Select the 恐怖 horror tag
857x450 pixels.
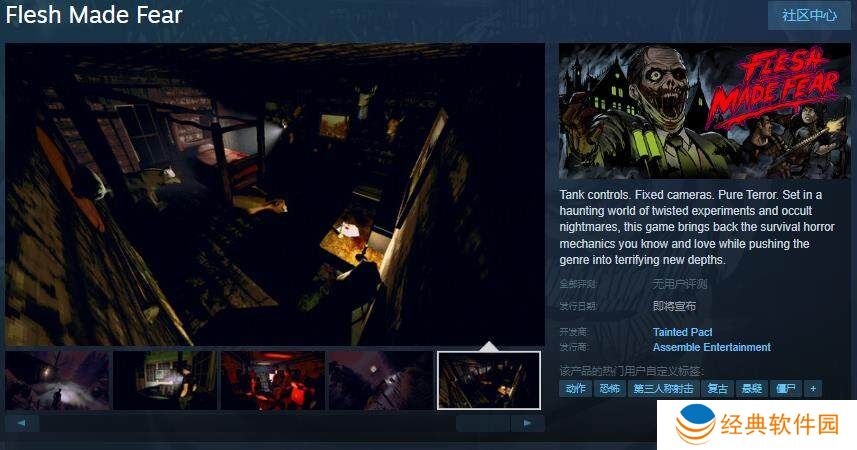pos(609,388)
